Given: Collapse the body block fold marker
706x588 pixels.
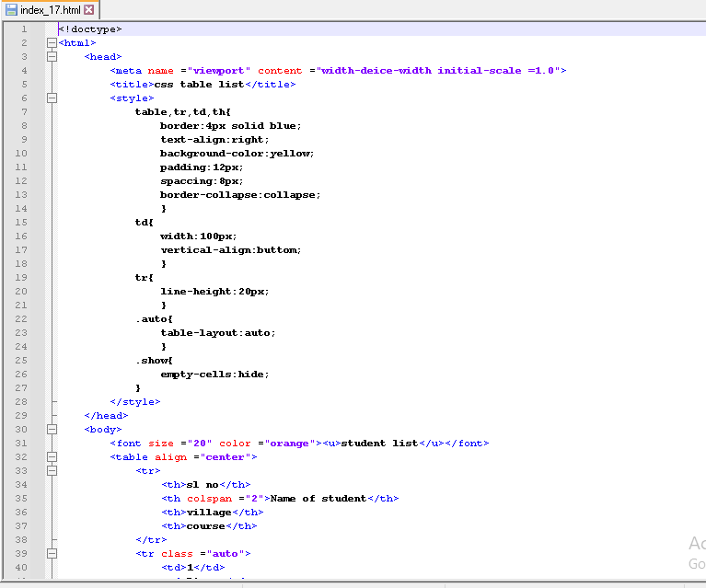Looking at the screenshot, I should [x=52, y=430].
